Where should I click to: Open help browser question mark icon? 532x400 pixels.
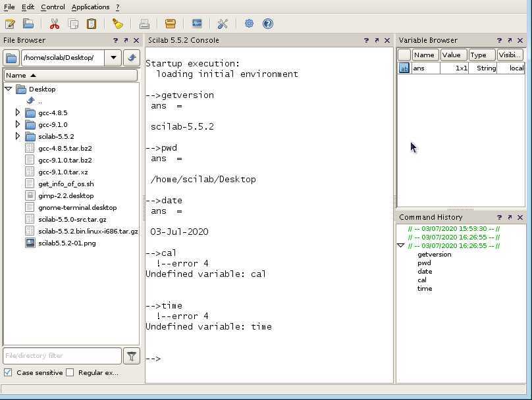tap(268, 24)
